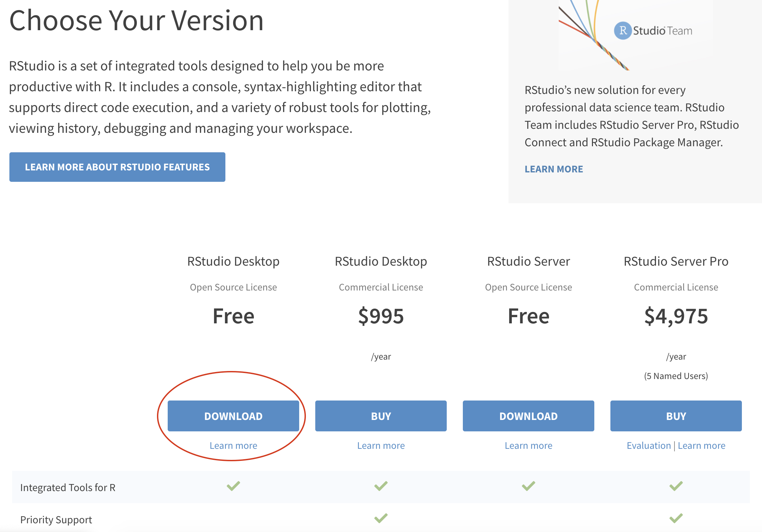Download the free RStudio Server
762x532 pixels.
(x=529, y=416)
